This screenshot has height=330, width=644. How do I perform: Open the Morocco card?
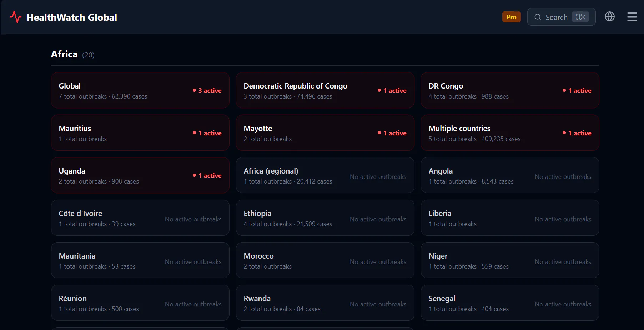click(325, 260)
